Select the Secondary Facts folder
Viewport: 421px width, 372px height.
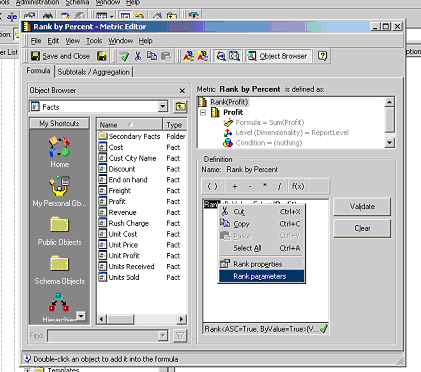point(130,136)
